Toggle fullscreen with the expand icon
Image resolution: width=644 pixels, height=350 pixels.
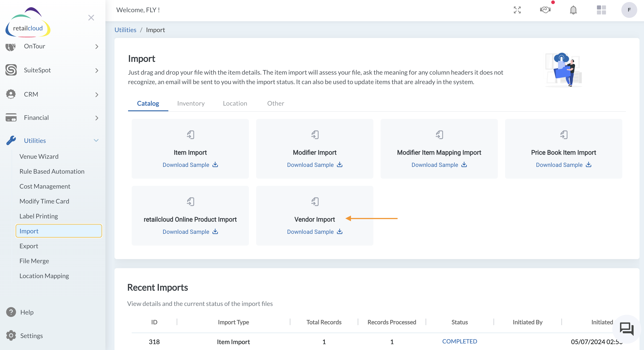point(517,10)
